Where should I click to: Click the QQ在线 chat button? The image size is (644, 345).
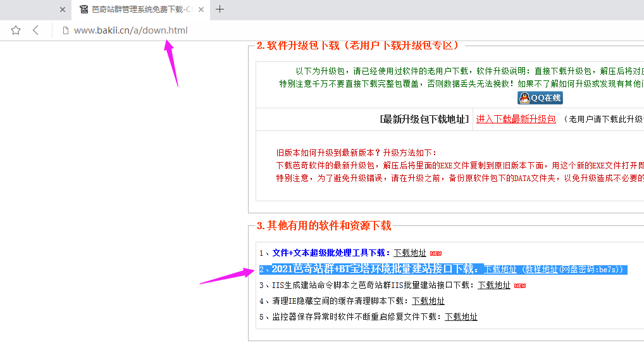540,98
